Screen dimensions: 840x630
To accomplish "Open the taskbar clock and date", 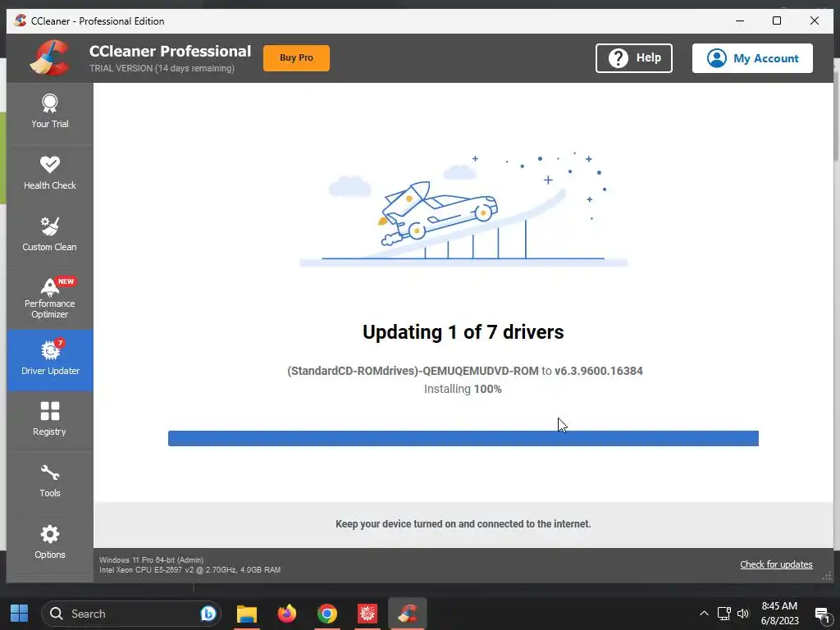I will pyautogui.click(x=779, y=614).
